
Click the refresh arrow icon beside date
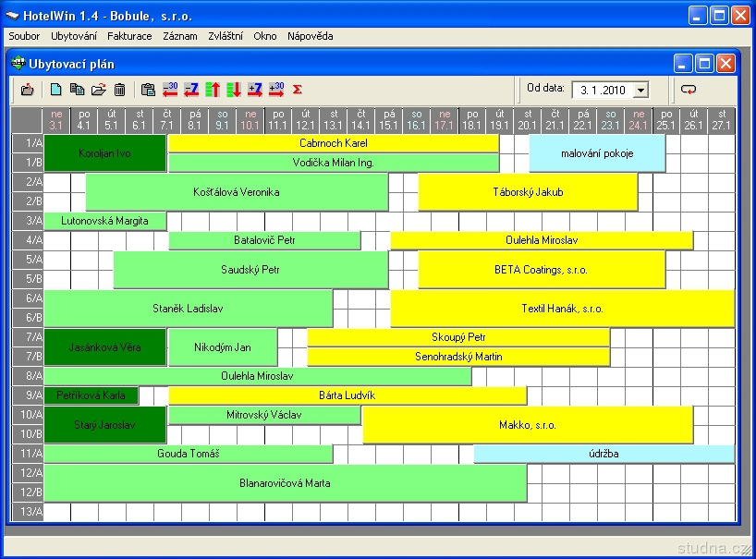click(x=689, y=90)
